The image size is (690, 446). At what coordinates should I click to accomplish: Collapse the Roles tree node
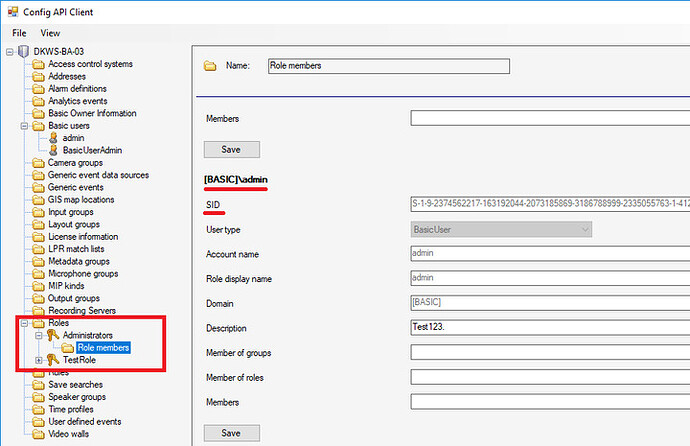(24, 323)
